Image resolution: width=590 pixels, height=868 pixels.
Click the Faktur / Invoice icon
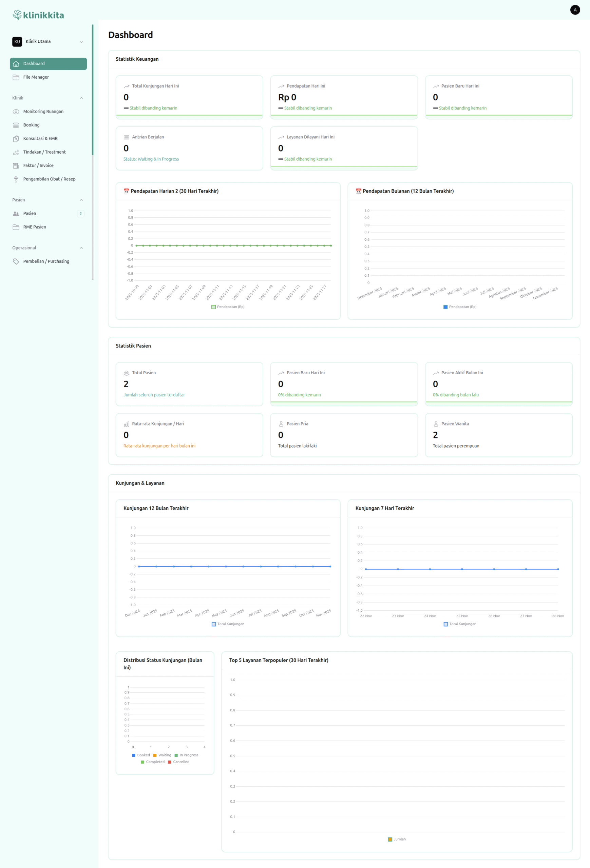click(x=16, y=165)
